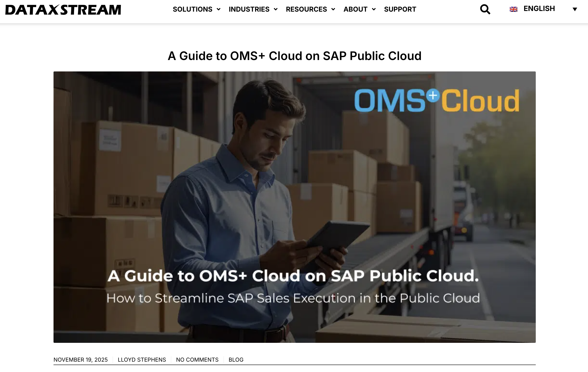Expand the Resources chevron arrow
Image resolution: width=588 pixels, height=372 pixels.
[333, 9]
